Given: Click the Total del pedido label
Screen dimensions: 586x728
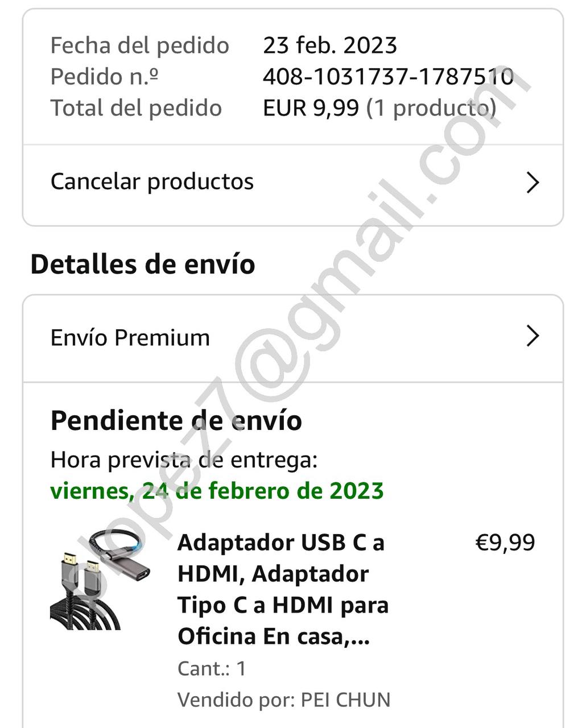Looking at the screenshot, I should [x=137, y=108].
